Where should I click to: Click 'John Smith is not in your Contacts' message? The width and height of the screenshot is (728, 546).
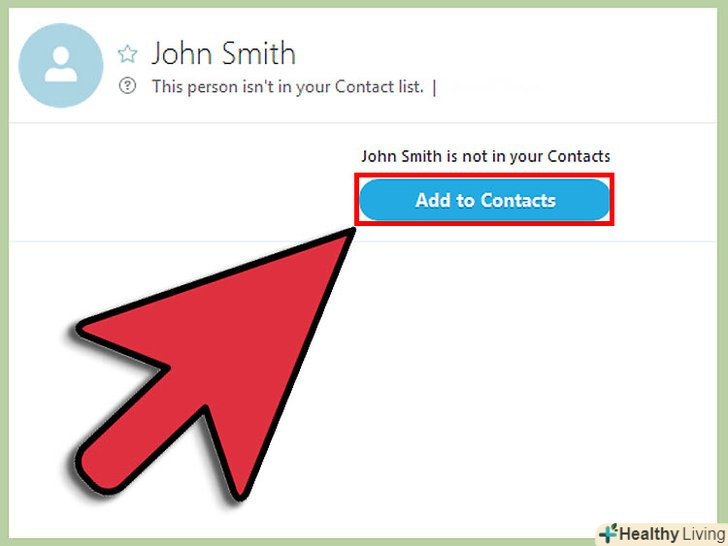486,156
